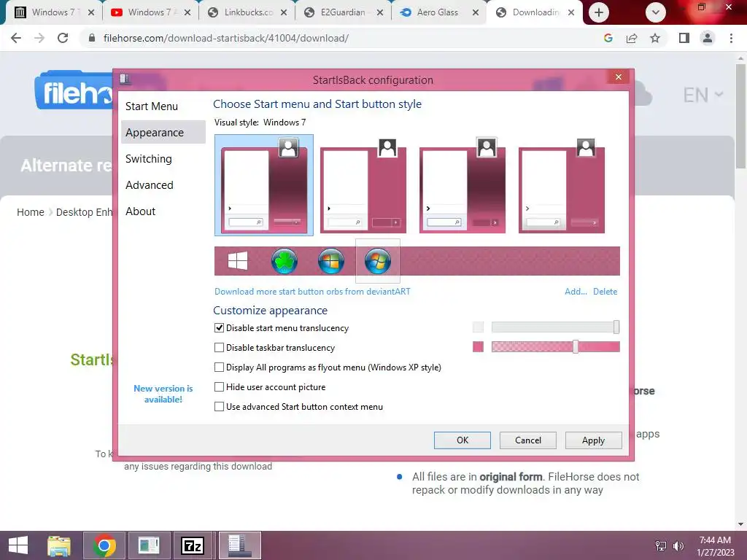The width and height of the screenshot is (747, 560).
Task: Open a new Chrome tab with plus button
Action: click(599, 12)
